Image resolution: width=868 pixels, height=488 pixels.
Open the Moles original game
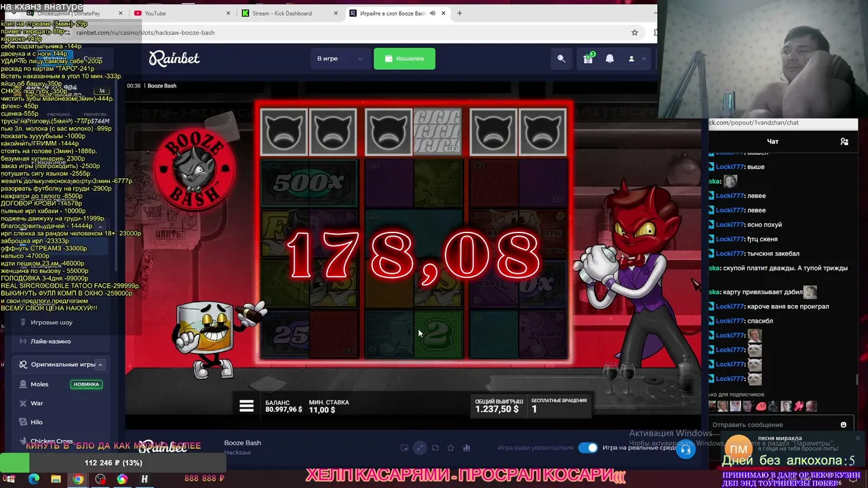pos(39,384)
